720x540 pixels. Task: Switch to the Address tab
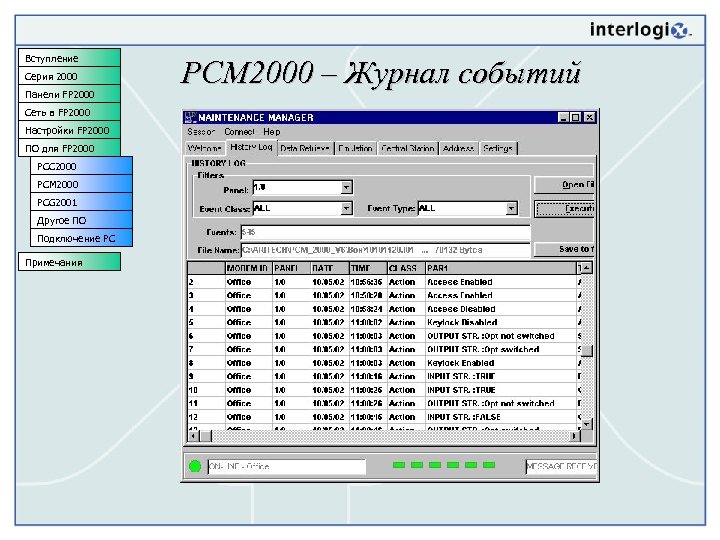tap(458, 148)
